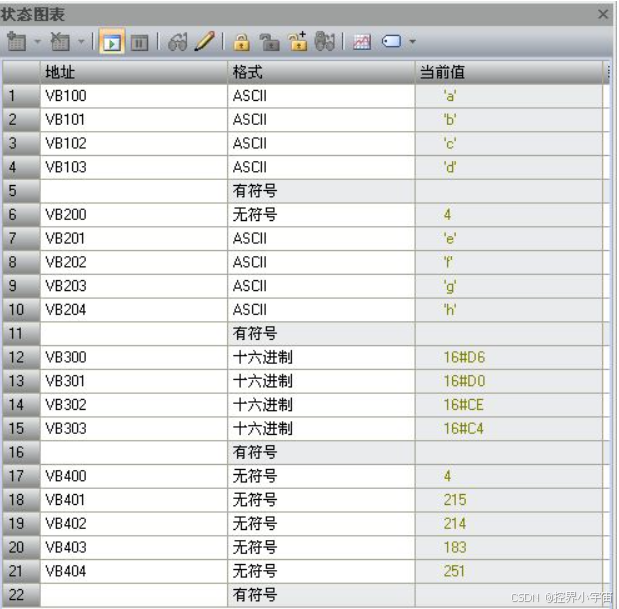
Task: Click the empty address cell in row 5
Action: click(134, 191)
